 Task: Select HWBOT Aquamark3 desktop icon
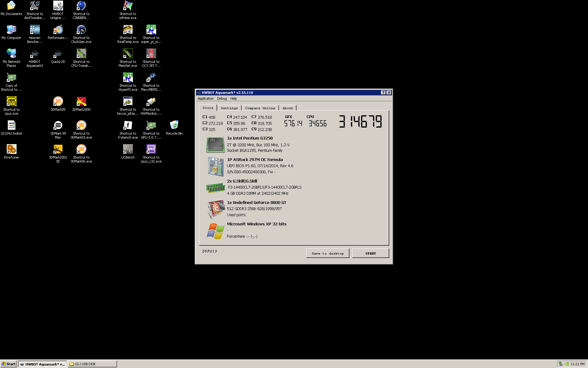point(35,58)
